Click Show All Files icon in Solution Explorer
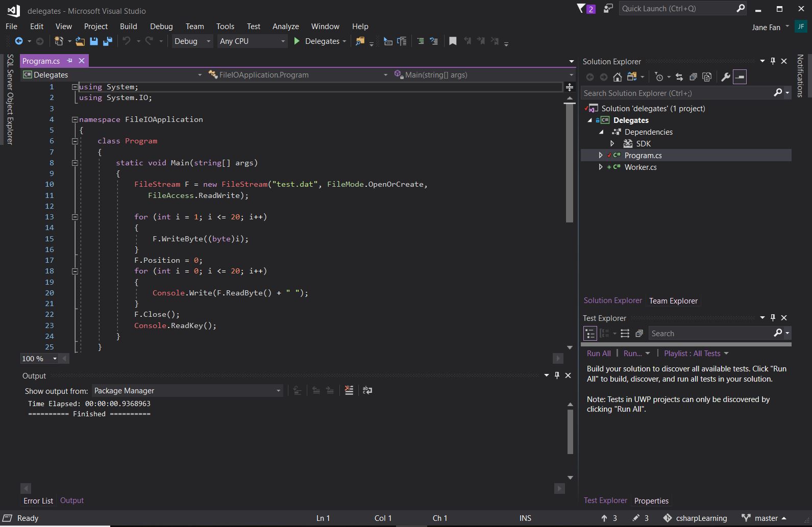Image resolution: width=812 pixels, height=527 pixels. coord(707,77)
